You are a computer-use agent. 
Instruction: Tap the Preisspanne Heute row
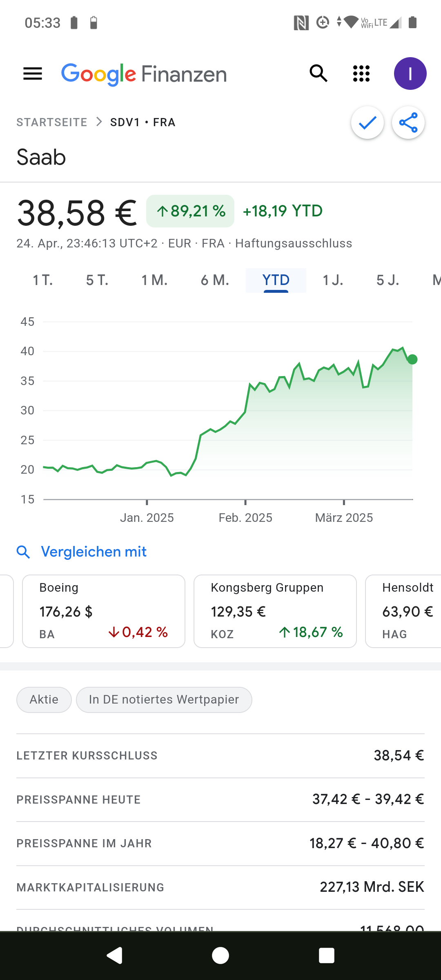pos(220,800)
